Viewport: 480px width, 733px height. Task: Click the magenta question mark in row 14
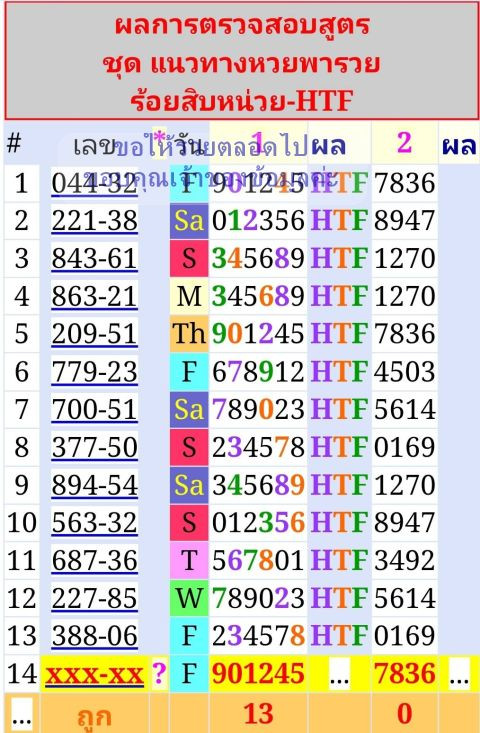(159, 673)
